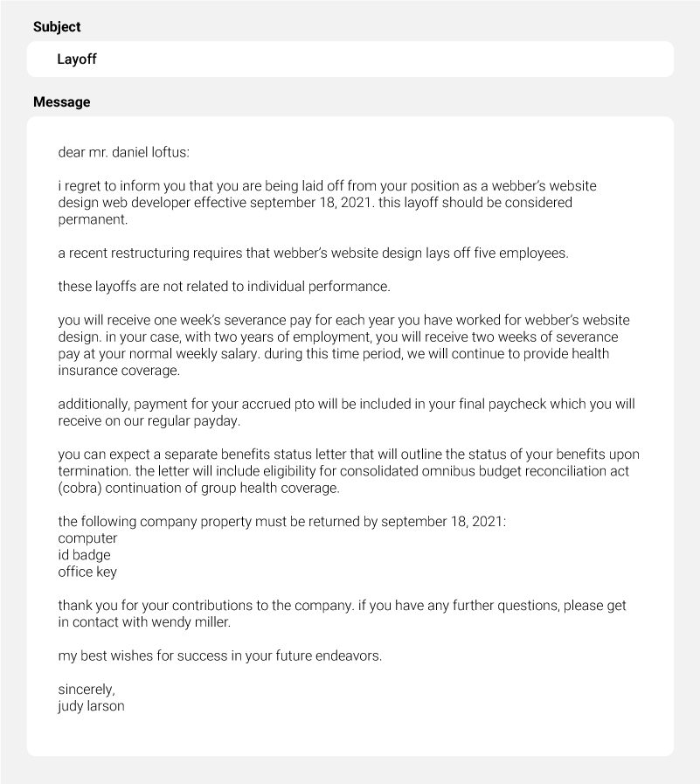Viewport: 700px width, 784px height.
Task: Click the word "computer" in the property list
Action: (x=87, y=538)
